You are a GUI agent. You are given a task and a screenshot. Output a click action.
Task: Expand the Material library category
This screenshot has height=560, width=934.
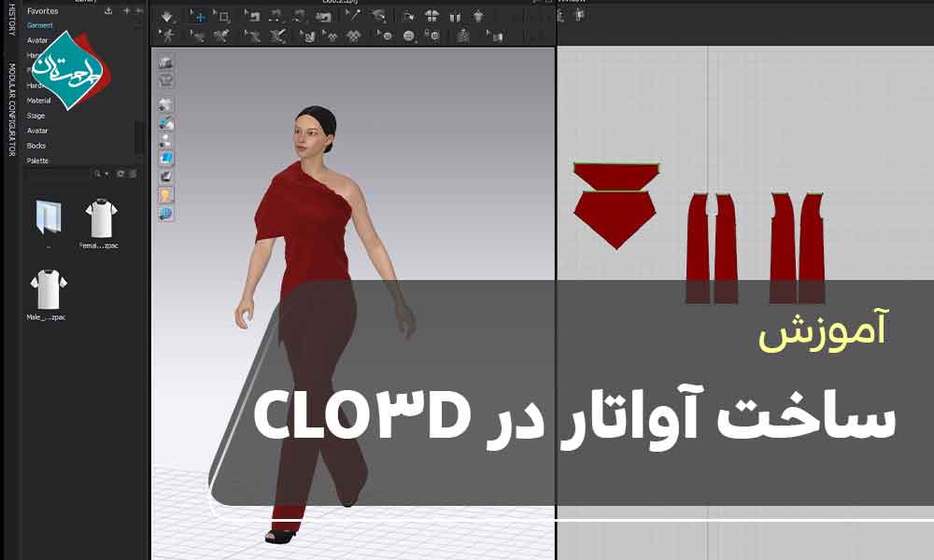click(x=39, y=101)
